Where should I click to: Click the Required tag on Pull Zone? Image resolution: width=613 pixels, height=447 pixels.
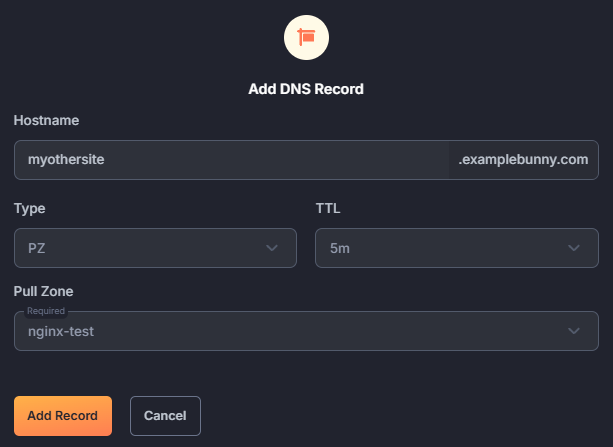pyautogui.click(x=46, y=311)
